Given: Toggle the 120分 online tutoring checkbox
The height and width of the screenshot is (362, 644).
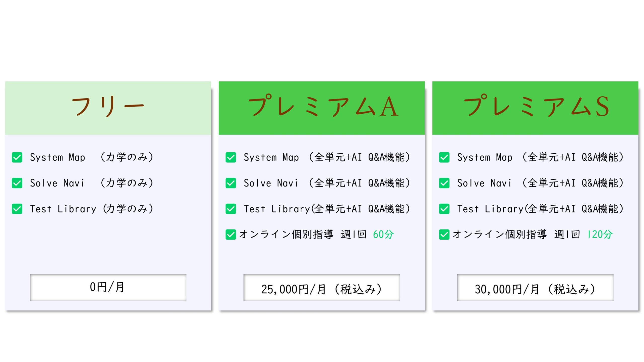Looking at the screenshot, I should tap(444, 235).
